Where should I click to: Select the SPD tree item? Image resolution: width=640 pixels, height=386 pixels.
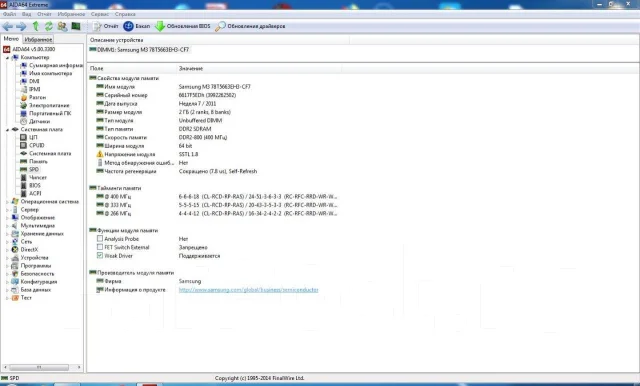pos(34,169)
